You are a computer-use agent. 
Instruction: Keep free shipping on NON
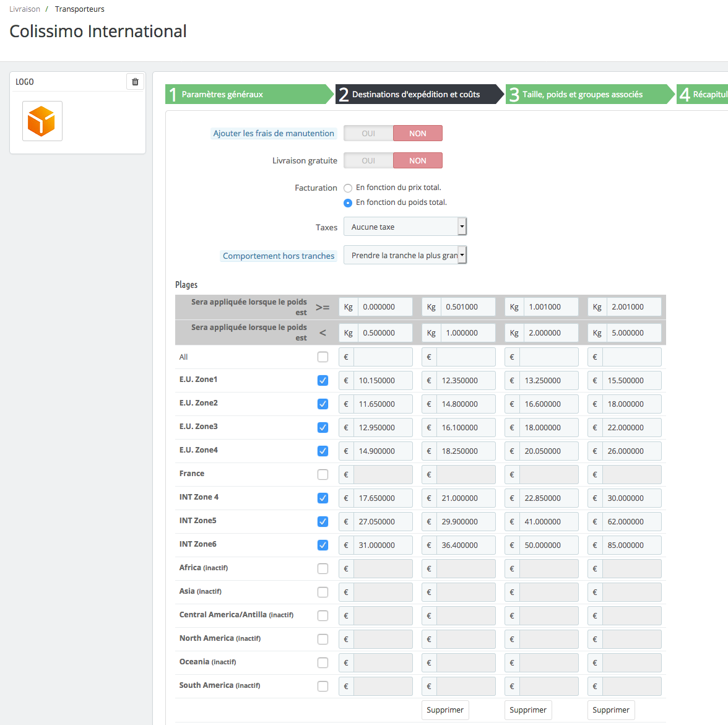(418, 161)
